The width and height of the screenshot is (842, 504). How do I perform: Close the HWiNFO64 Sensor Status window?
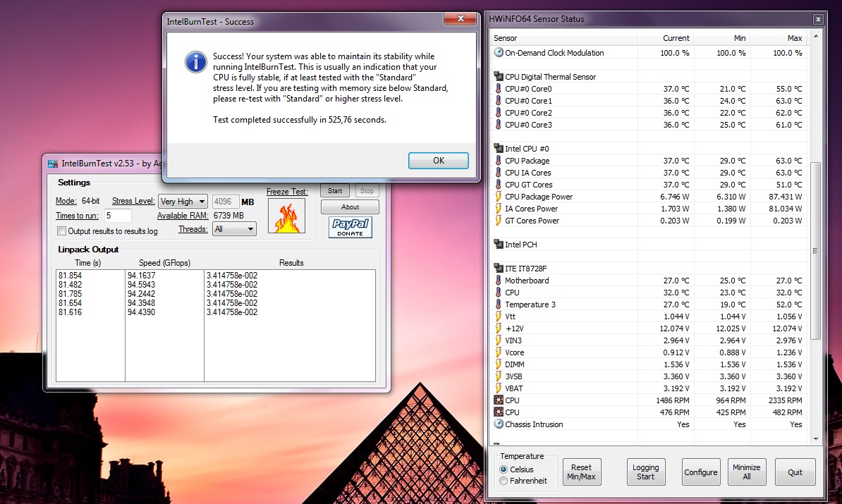click(x=818, y=19)
